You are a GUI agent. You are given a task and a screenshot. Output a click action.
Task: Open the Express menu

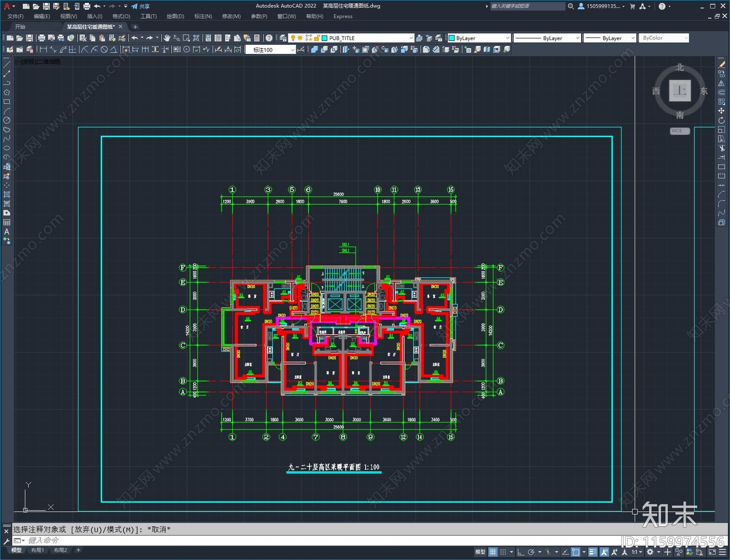tap(343, 16)
